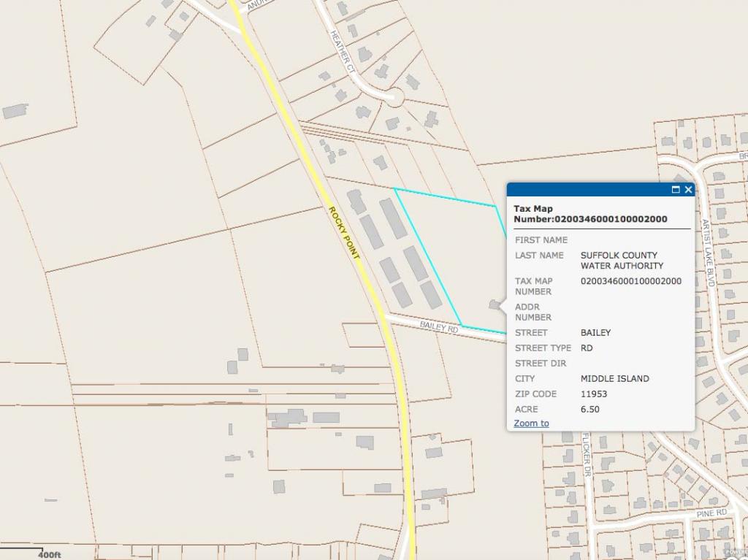
Task: Click the Pine Rd street label
Action: [711, 513]
